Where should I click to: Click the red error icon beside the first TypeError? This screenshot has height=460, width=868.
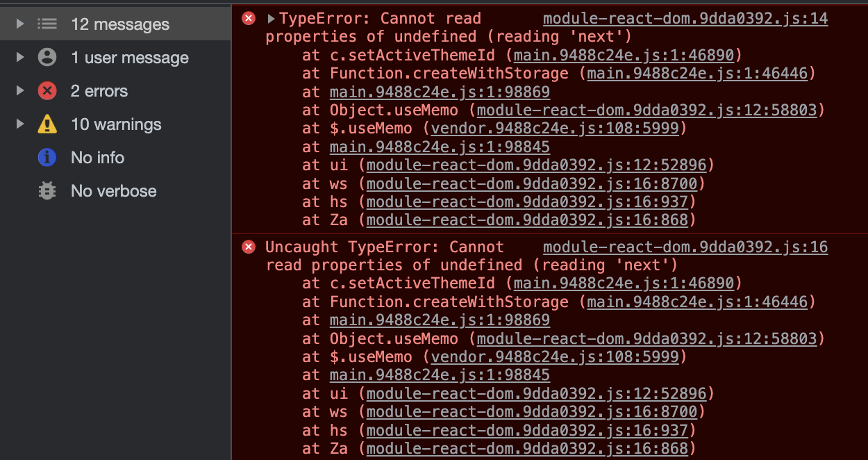[x=249, y=18]
